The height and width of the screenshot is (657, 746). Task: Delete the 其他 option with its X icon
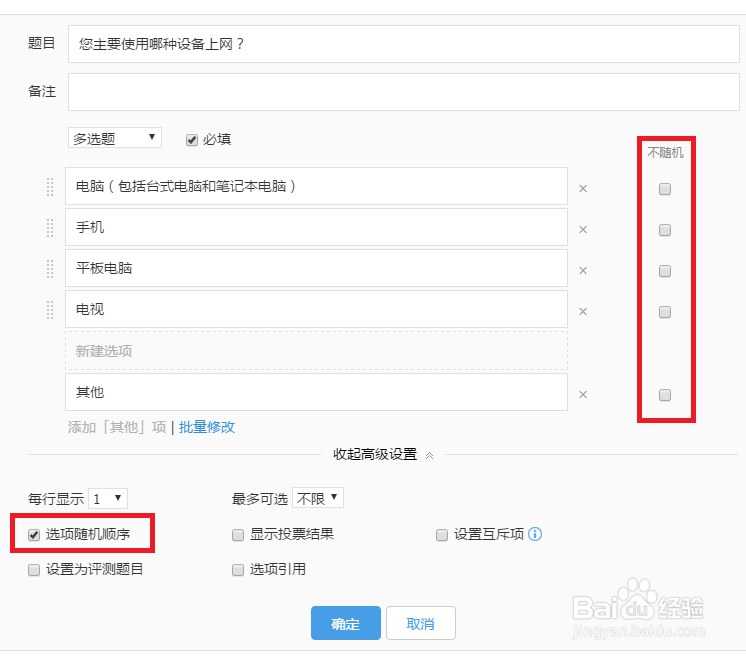pos(583,395)
